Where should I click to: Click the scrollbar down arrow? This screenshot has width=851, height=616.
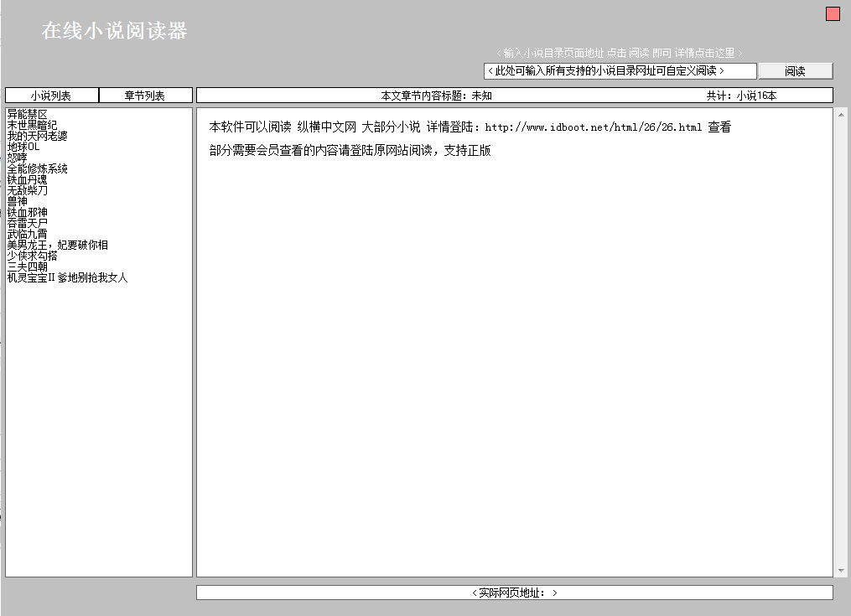pyautogui.click(x=843, y=571)
